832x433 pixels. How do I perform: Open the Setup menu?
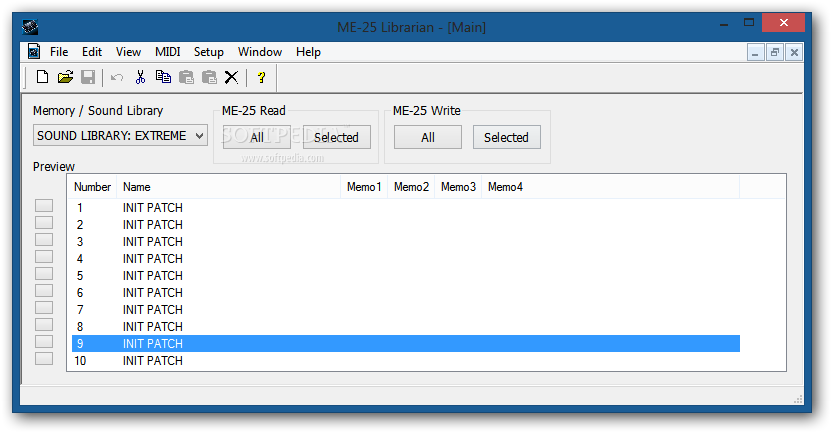[x=209, y=52]
